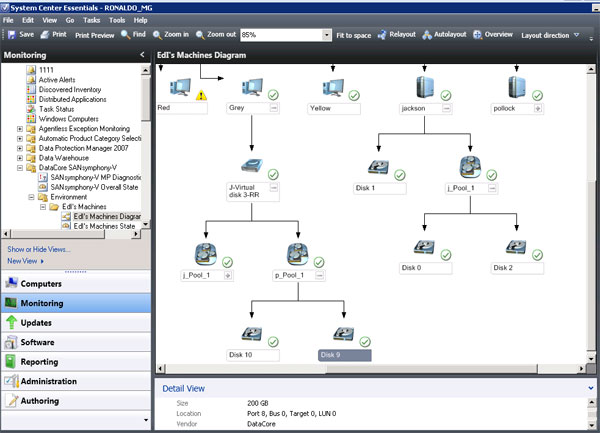Open the Go menu
This screenshot has height=433, width=600.
[70, 20]
